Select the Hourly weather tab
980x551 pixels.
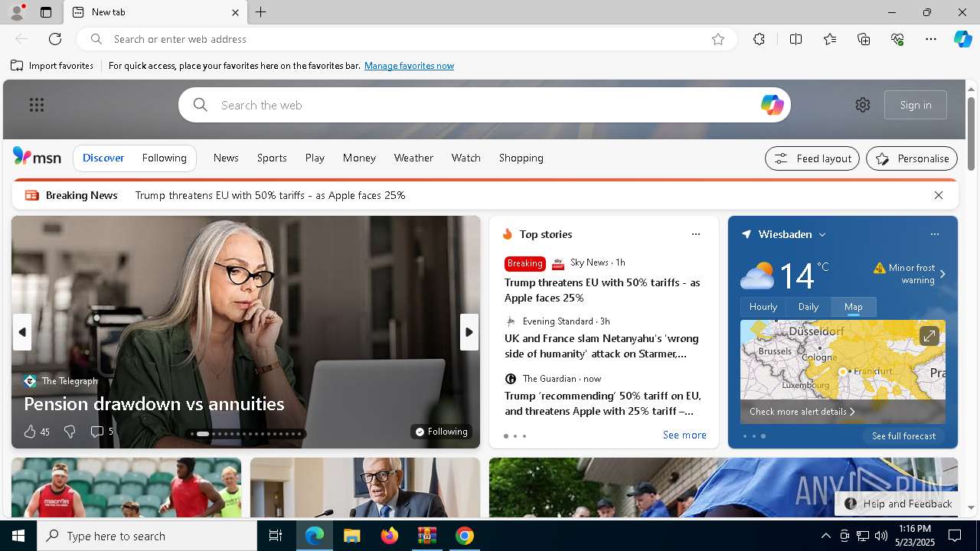pos(763,307)
